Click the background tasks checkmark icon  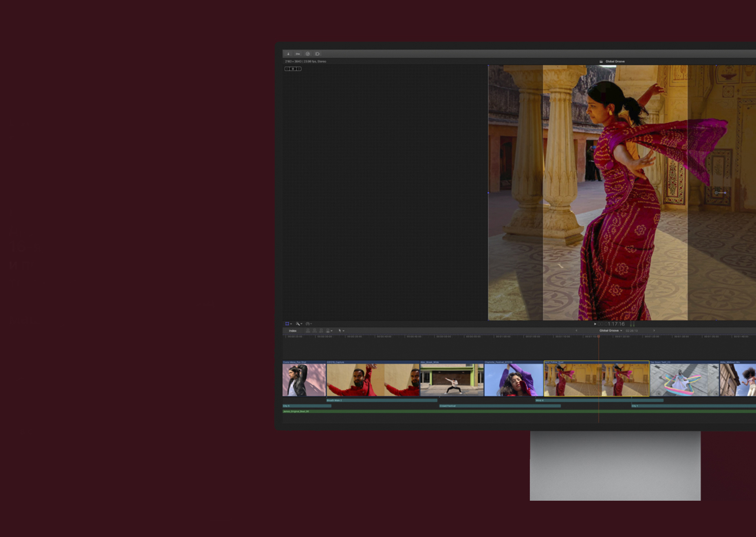pos(308,54)
